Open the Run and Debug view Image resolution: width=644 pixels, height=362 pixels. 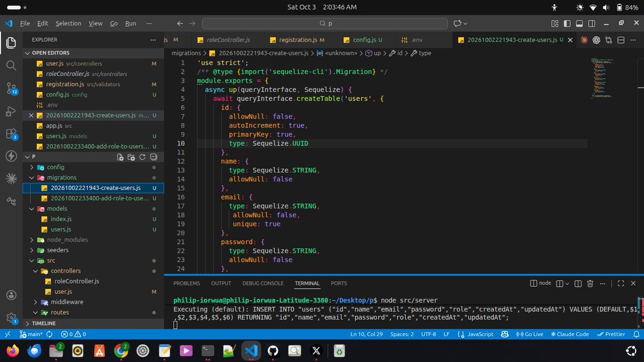coord(11,111)
